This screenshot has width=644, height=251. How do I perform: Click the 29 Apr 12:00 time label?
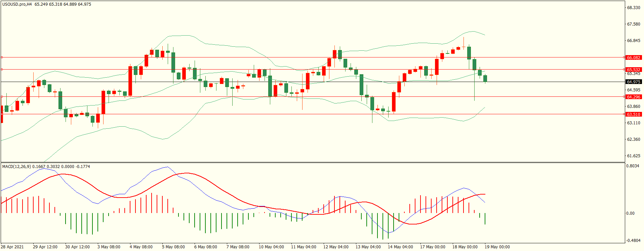pyautogui.click(x=45, y=247)
